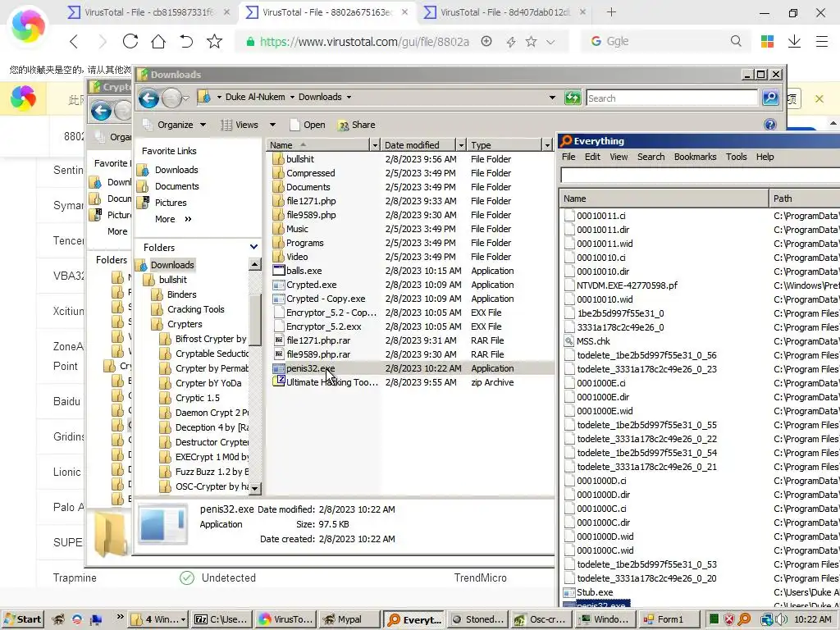Screen dimensions: 840x630
Task: Open Pictures favorite link
Action: [x=171, y=203]
